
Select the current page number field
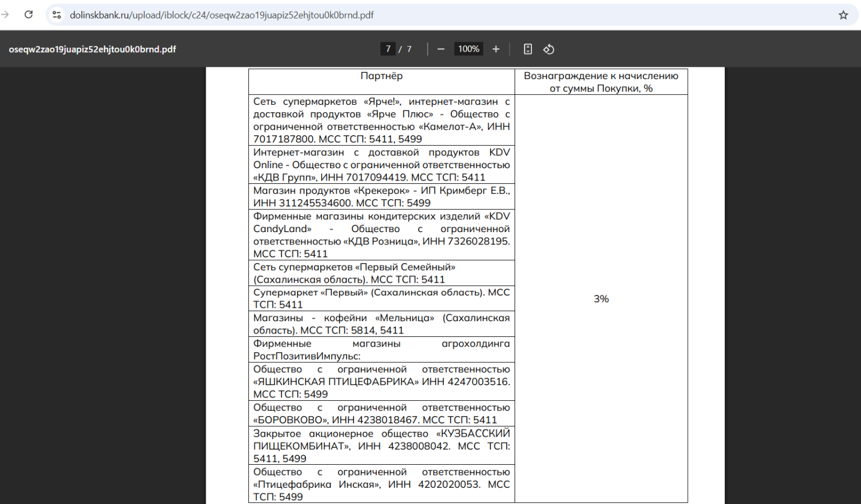click(388, 49)
